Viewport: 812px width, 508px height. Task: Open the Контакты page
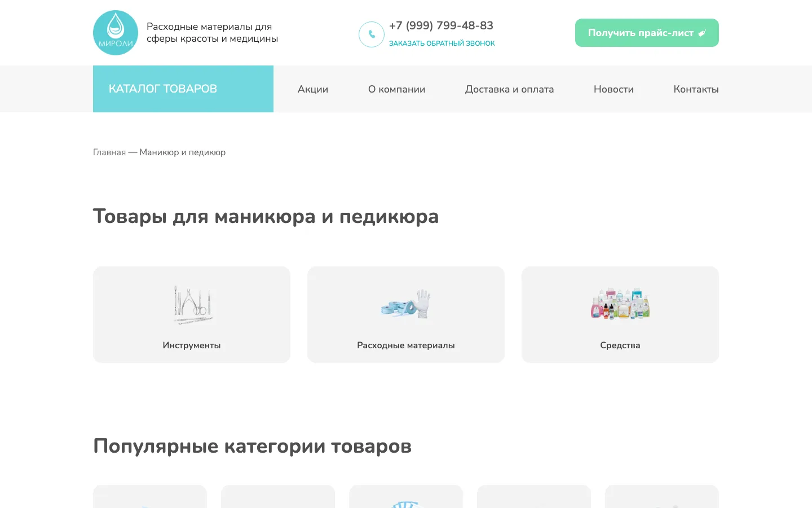pyautogui.click(x=696, y=89)
